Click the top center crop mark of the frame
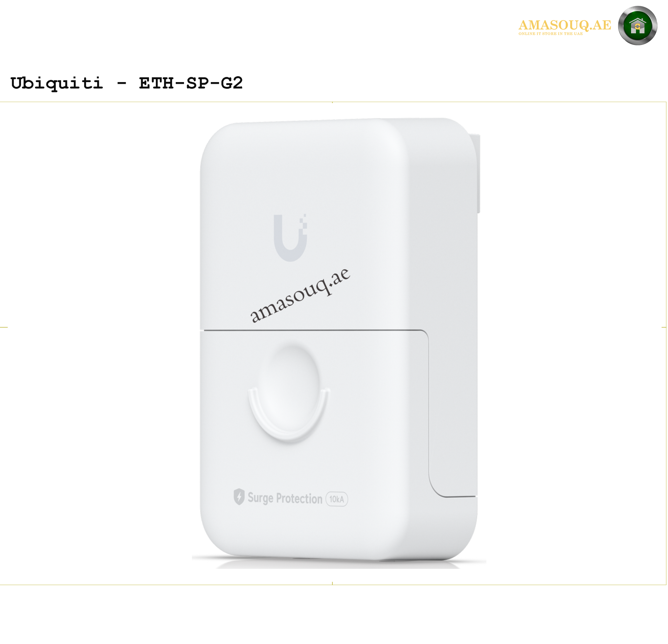The height and width of the screenshot is (644, 668). 332,102
